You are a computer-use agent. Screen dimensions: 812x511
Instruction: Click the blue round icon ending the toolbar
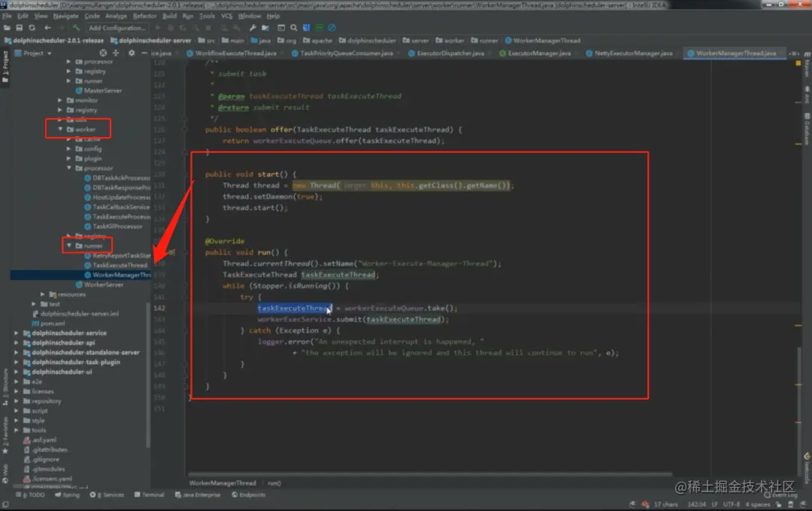coord(332,28)
